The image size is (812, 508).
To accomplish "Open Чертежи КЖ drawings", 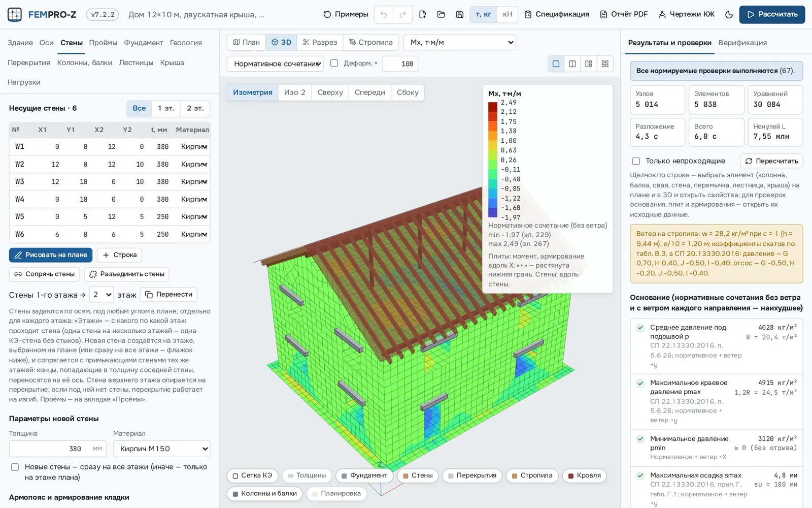I will pyautogui.click(x=687, y=15).
